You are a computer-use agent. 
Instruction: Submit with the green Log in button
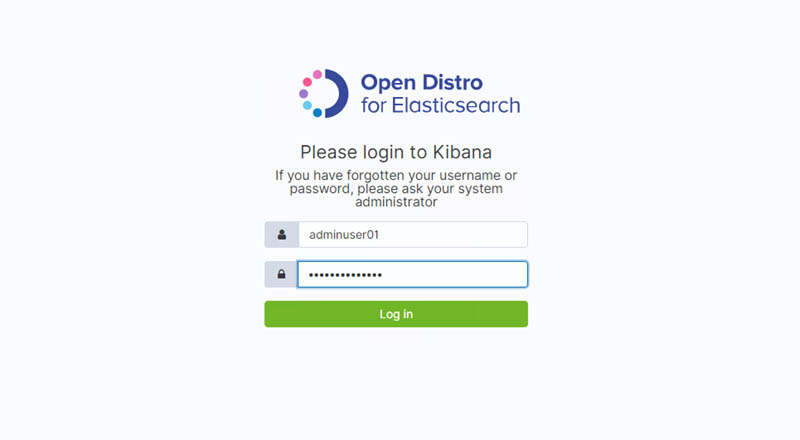pos(396,314)
